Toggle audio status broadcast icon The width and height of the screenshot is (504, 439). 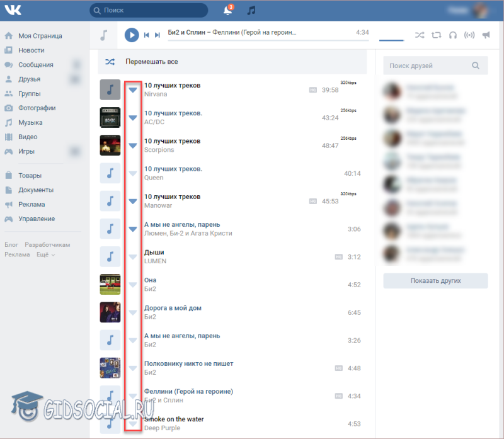469,35
